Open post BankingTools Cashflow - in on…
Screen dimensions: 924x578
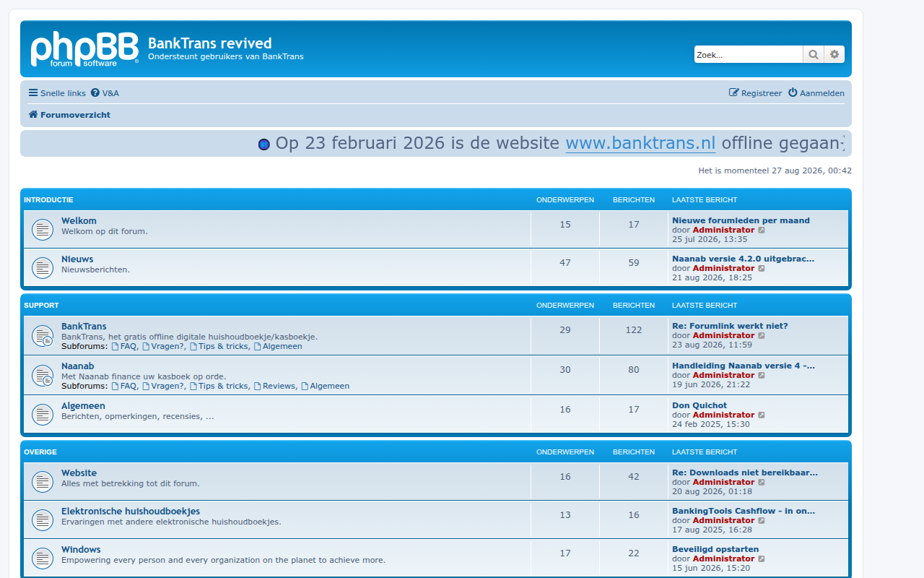point(744,511)
